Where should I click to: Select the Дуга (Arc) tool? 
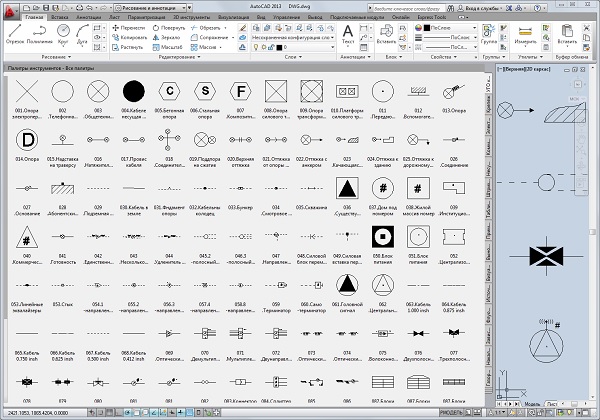pyautogui.click(x=86, y=35)
